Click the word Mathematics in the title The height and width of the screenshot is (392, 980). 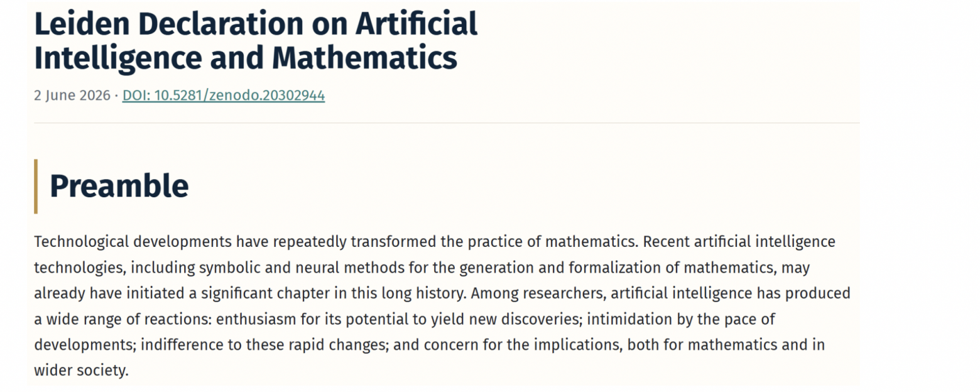tap(364, 58)
